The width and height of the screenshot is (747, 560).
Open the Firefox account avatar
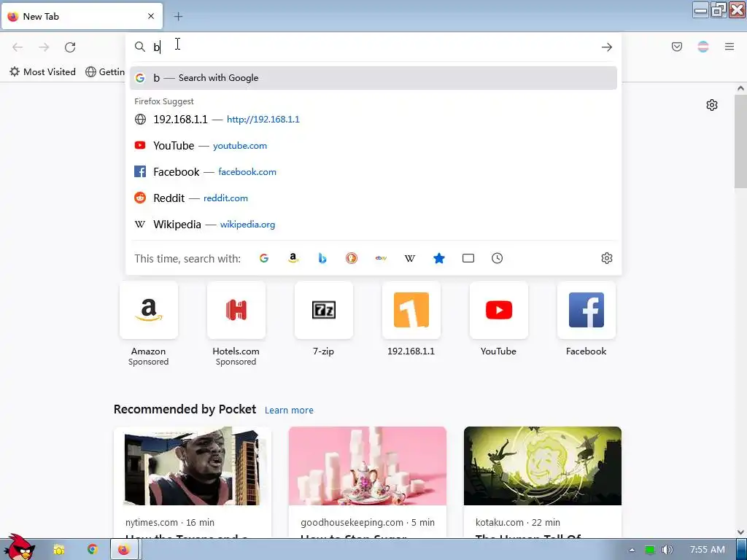tap(703, 47)
